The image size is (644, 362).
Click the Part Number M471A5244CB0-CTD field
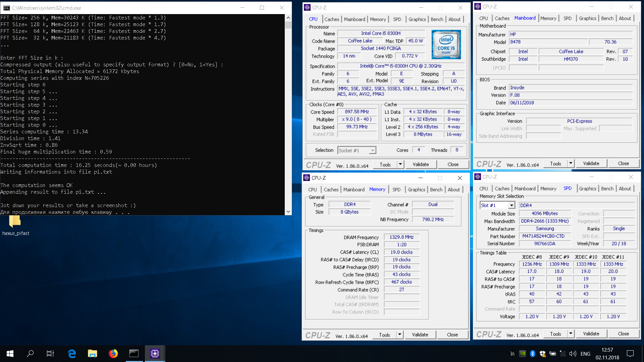pyautogui.click(x=545, y=236)
